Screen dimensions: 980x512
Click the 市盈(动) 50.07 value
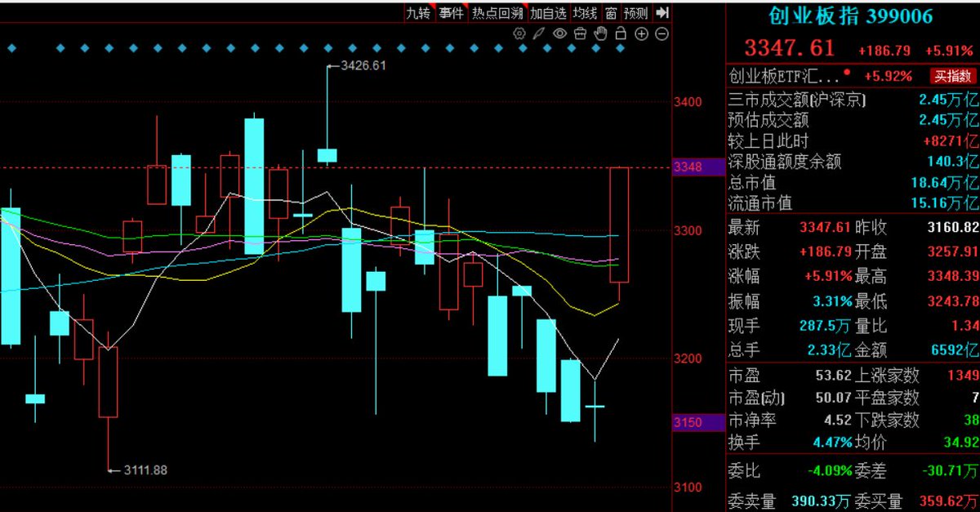[831, 398]
